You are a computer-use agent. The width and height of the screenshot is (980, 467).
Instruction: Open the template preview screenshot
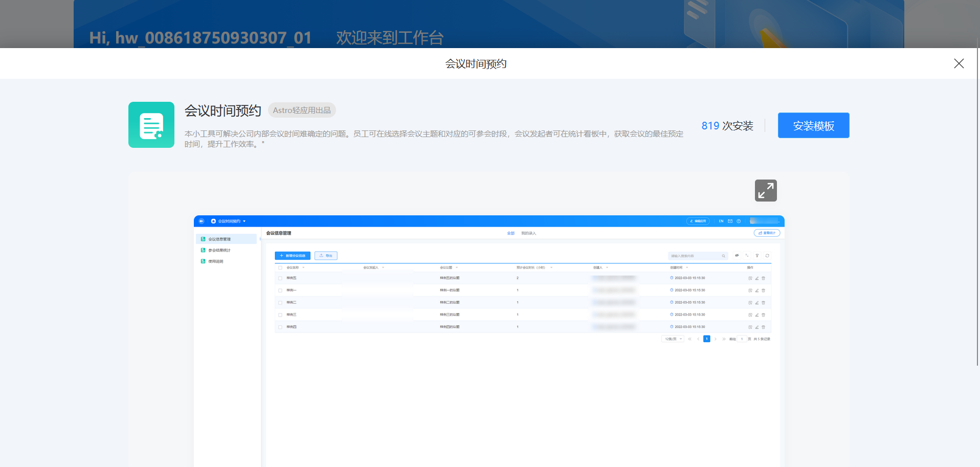click(x=489, y=341)
